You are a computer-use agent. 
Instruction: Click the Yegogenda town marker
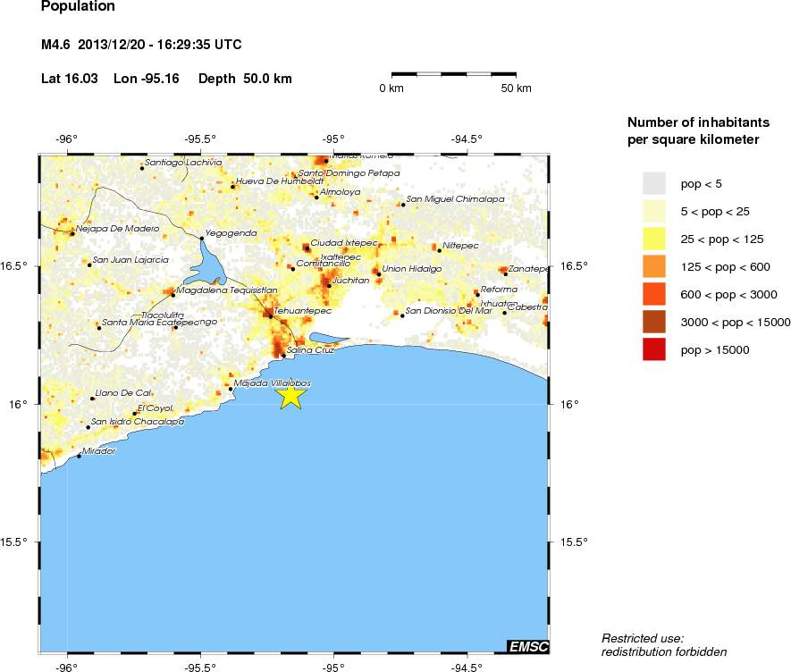202,239
